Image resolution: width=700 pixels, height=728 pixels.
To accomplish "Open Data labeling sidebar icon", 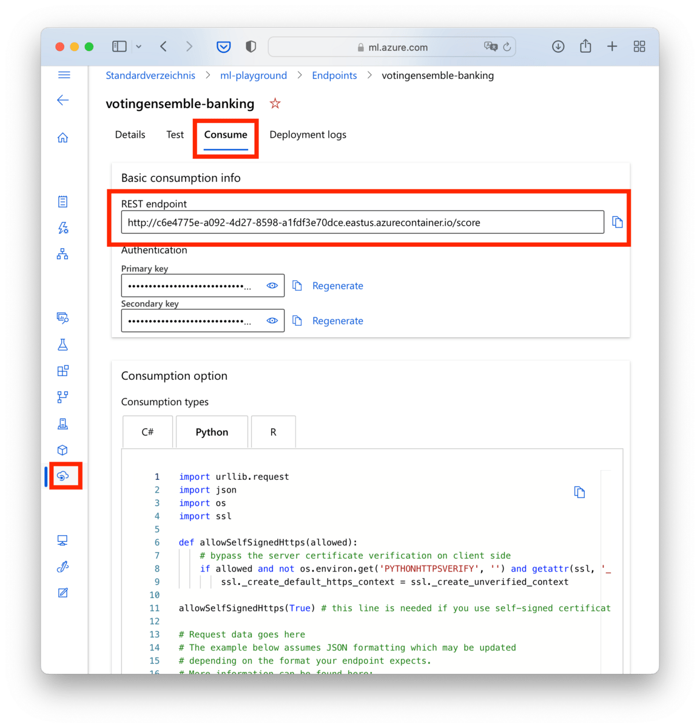I will pyautogui.click(x=63, y=593).
